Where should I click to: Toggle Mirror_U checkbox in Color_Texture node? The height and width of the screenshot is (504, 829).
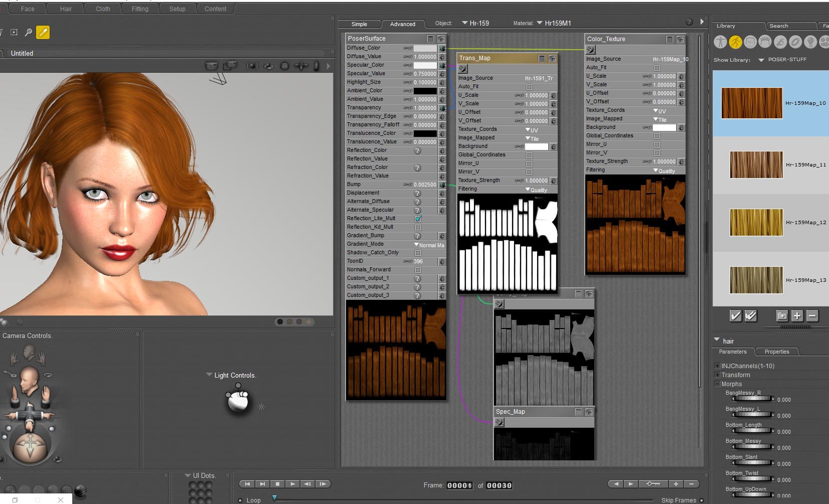pos(657,144)
